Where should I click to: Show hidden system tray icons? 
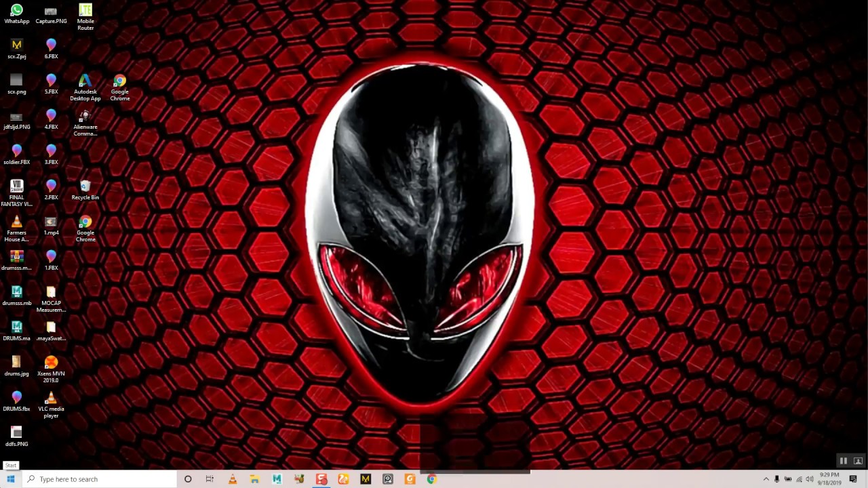click(766, 479)
